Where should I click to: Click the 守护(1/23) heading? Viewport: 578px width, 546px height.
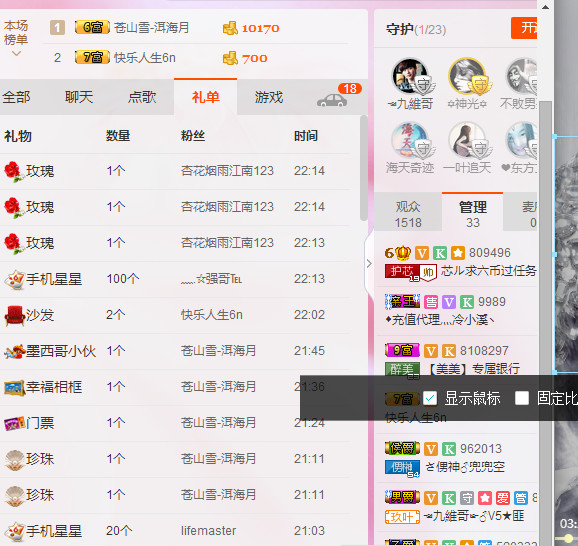[x=416, y=29]
